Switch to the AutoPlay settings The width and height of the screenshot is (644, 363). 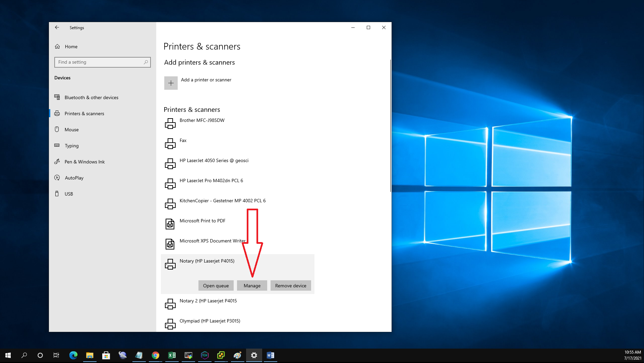pos(74,178)
